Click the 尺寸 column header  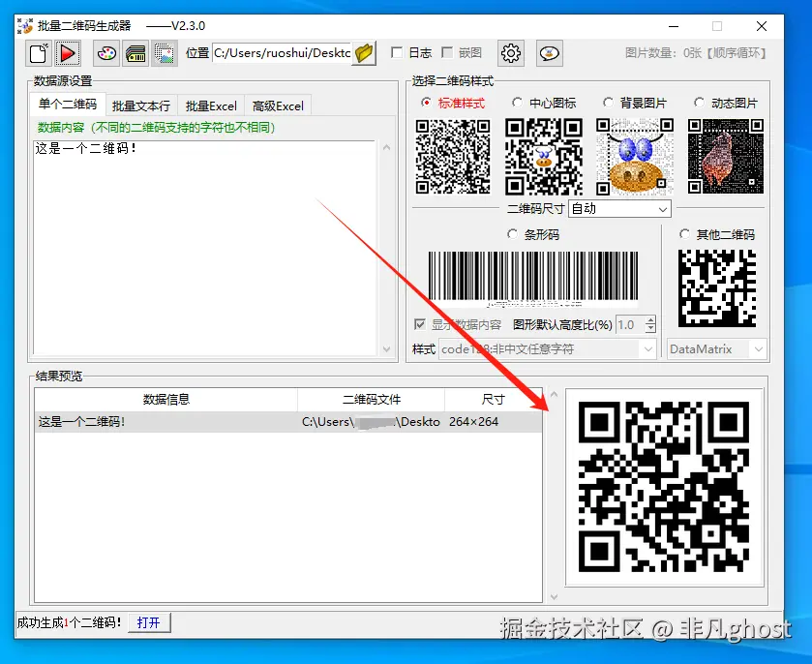click(x=493, y=400)
